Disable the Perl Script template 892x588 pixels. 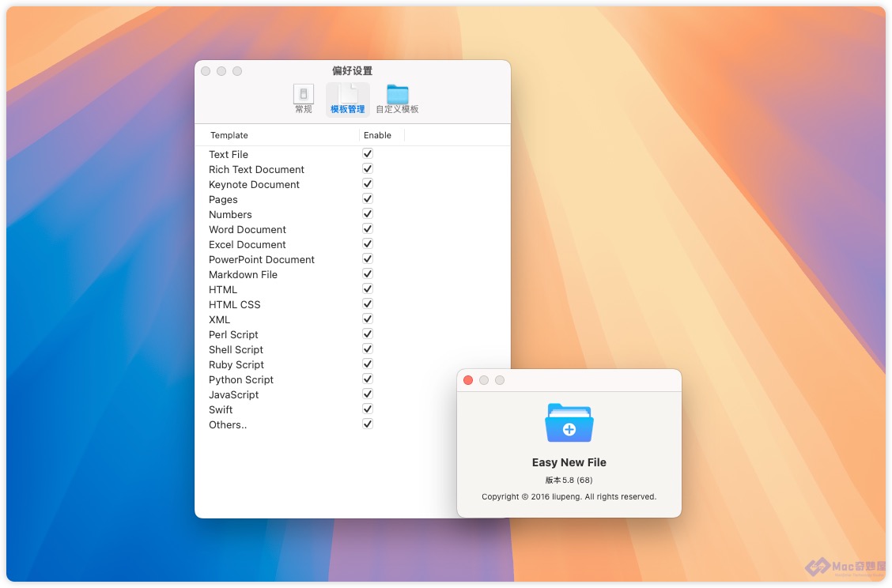(368, 334)
